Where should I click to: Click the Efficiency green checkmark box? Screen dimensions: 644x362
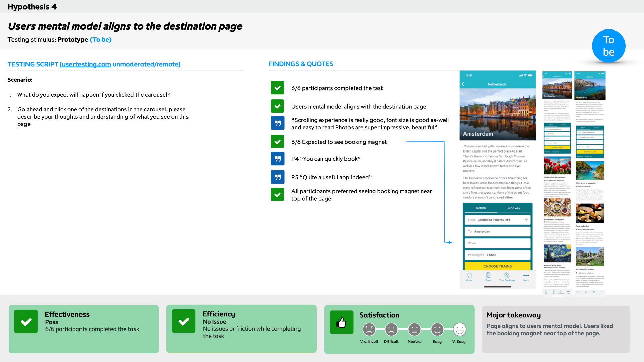click(183, 321)
